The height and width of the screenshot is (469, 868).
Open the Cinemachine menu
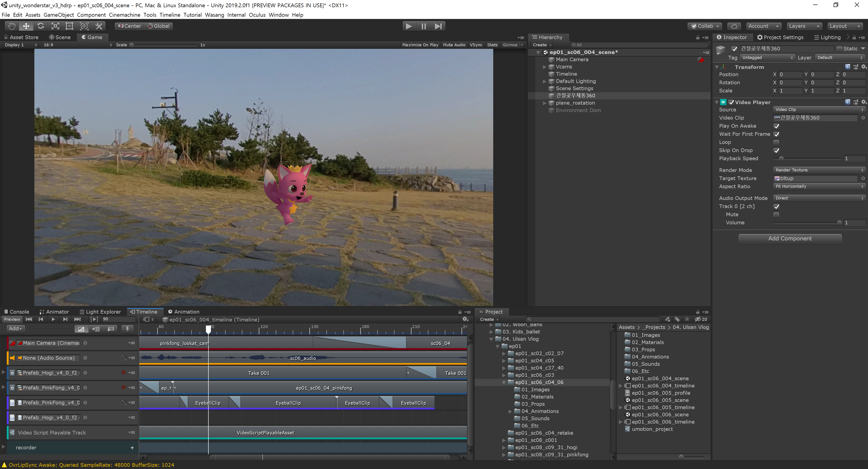[124, 15]
